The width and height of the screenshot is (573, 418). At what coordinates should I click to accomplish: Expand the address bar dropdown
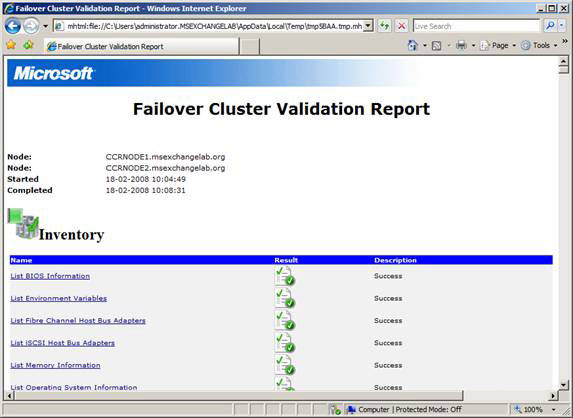tap(369, 26)
